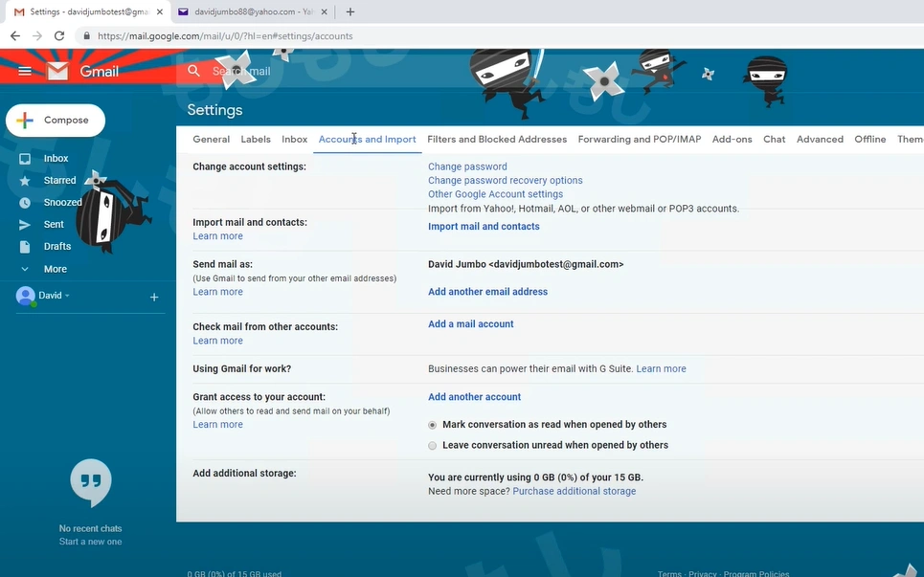Click Start a new one chat link
924x577 pixels.
point(90,543)
